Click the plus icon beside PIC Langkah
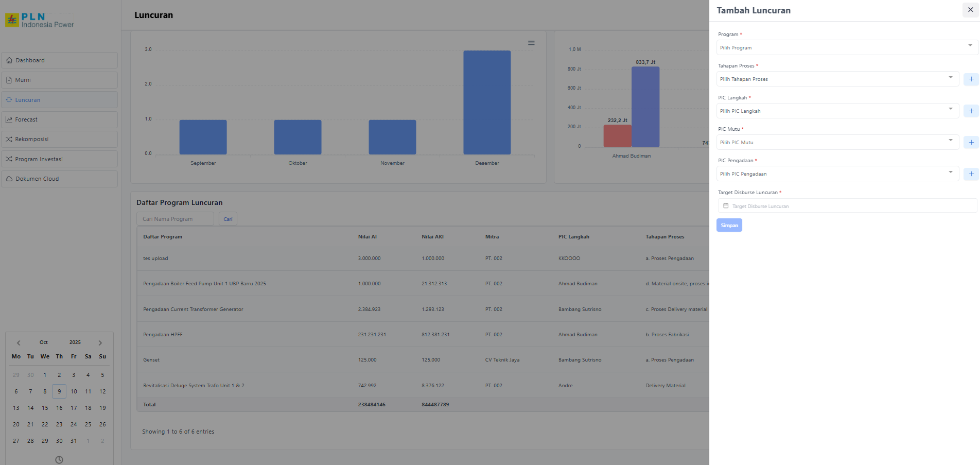This screenshot has width=980, height=465. pos(971,111)
